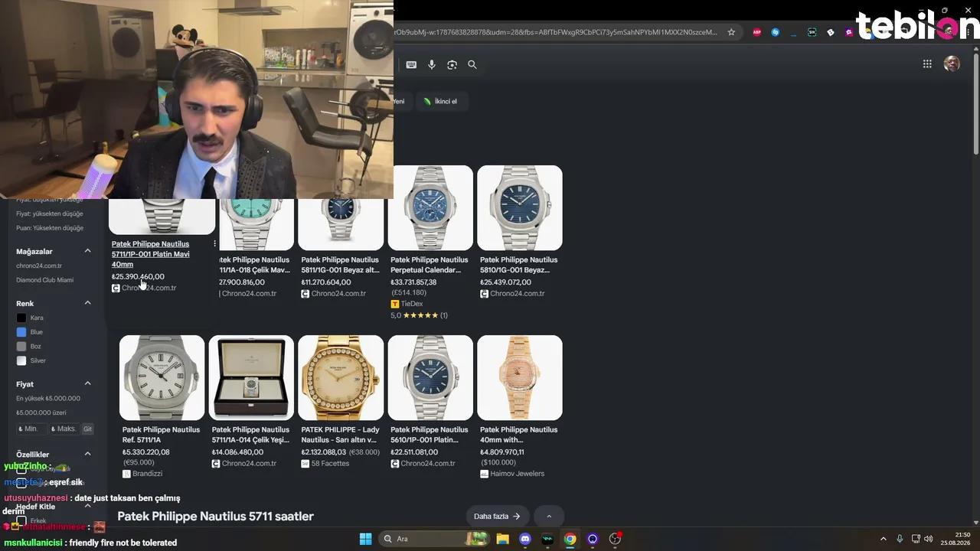
Task: Submit search with the magnifier icon
Action: click(472, 65)
